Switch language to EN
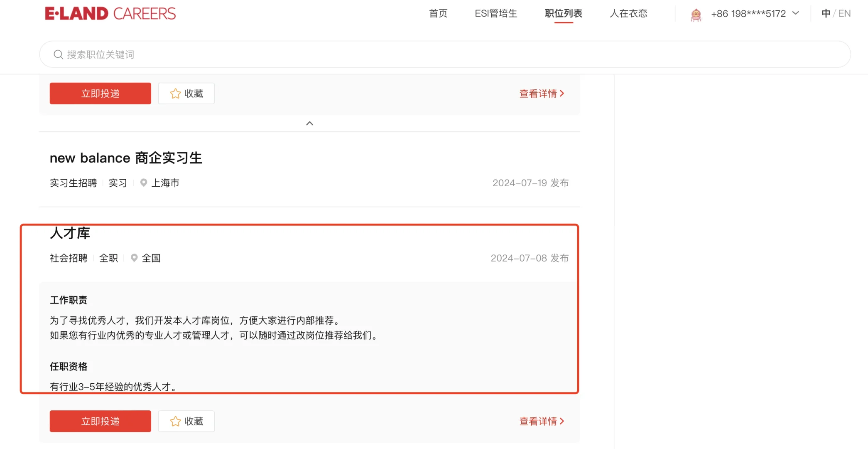 tap(844, 13)
